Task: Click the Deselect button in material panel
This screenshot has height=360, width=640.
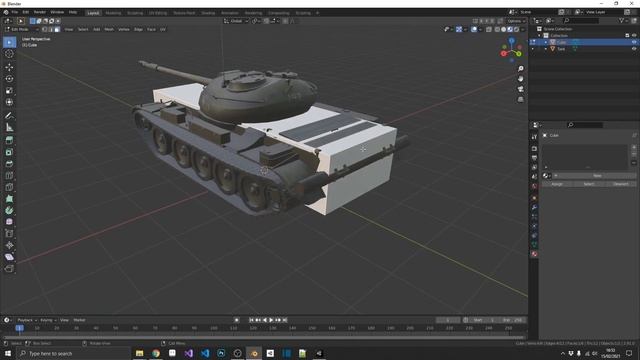Action: tap(620, 184)
